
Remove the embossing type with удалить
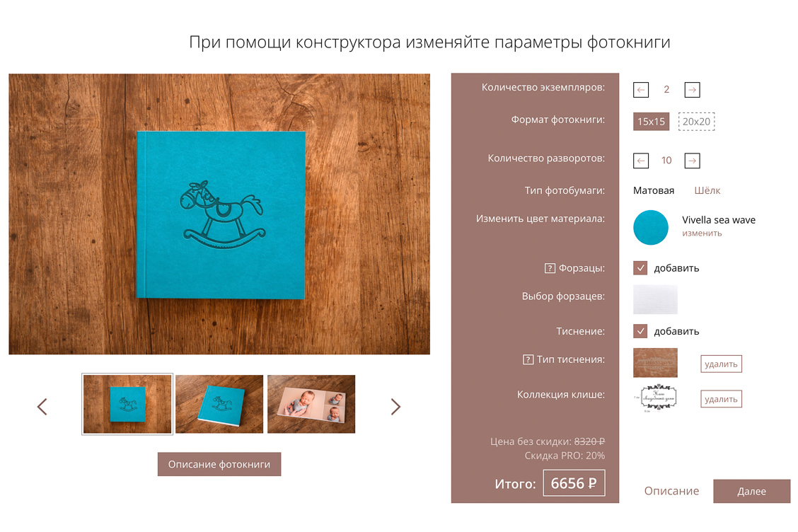coord(721,364)
